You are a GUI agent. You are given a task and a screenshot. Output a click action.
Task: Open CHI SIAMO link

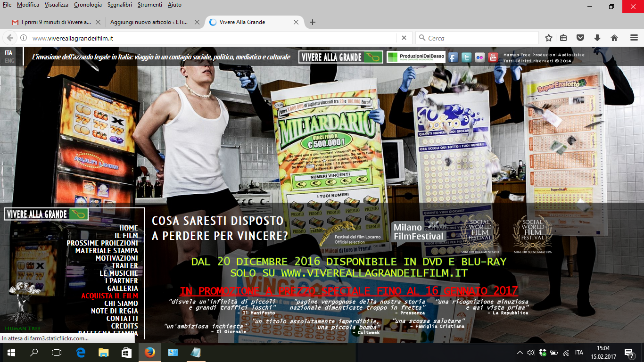(x=121, y=304)
